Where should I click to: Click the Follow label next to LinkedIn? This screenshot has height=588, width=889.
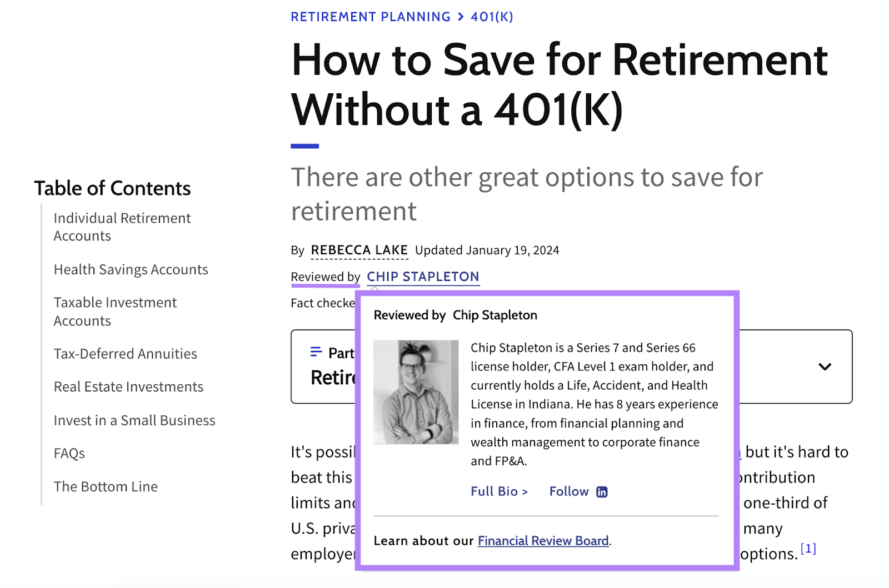(568, 491)
